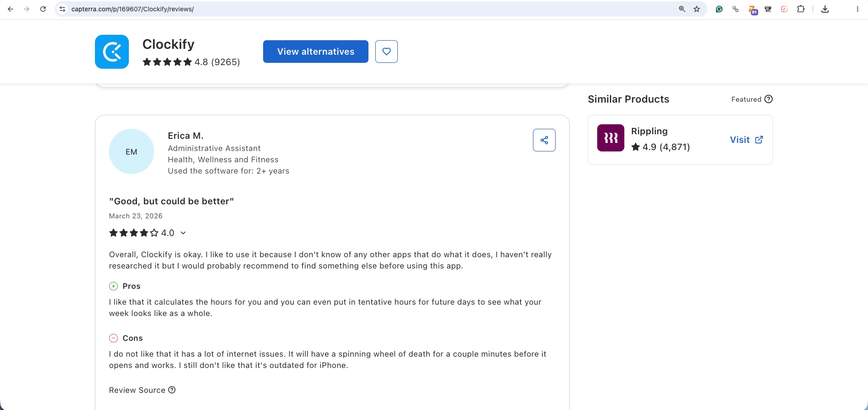Click the Featured info icon
Image resolution: width=868 pixels, height=410 pixels.
pos(769,99)
